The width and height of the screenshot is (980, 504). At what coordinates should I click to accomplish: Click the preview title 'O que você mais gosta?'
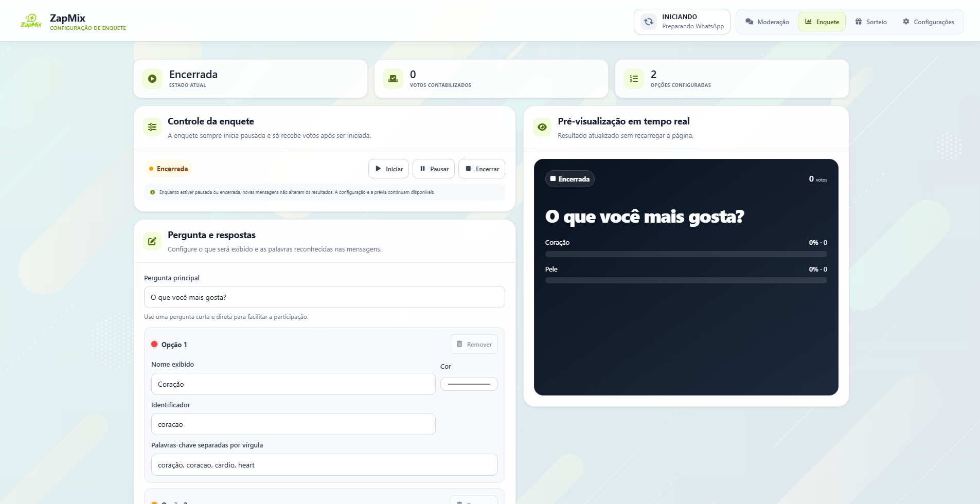pos(645,217)
